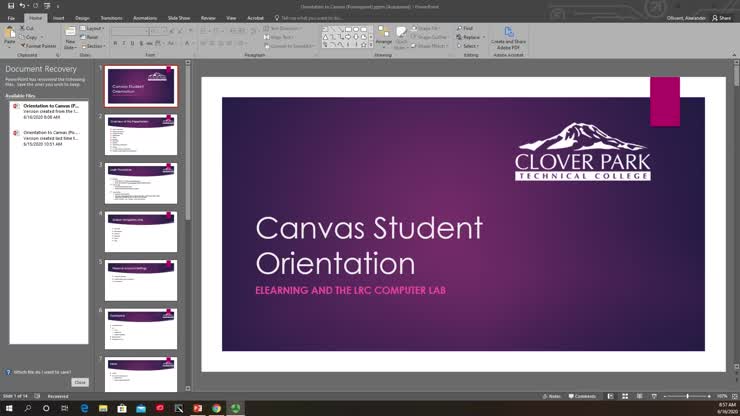Open the Replace dropdown arrow
The image size is (740, 416).
coord(484,37)
